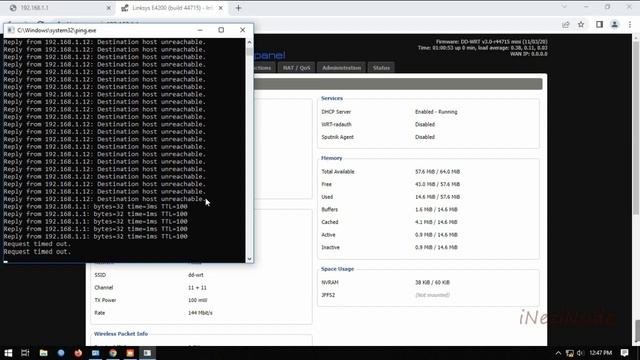Close the Linksys E4200 browser tab
Screen dimensions: 640x360
click(220, 8)
